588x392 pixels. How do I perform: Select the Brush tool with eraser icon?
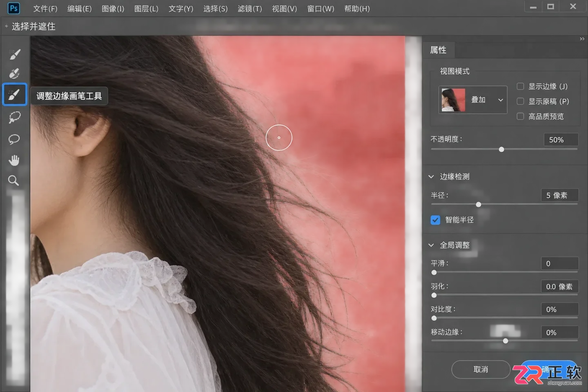tap(14, 73)
